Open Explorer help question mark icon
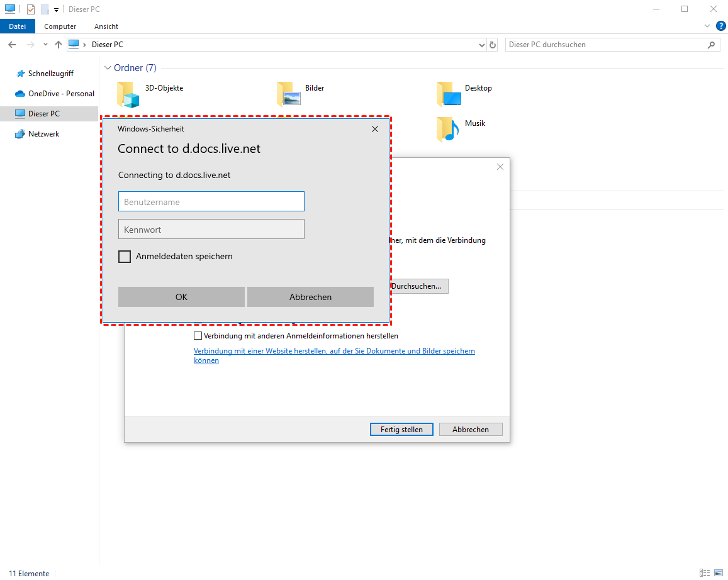This screenshot has height=580, width=728. 721,26
